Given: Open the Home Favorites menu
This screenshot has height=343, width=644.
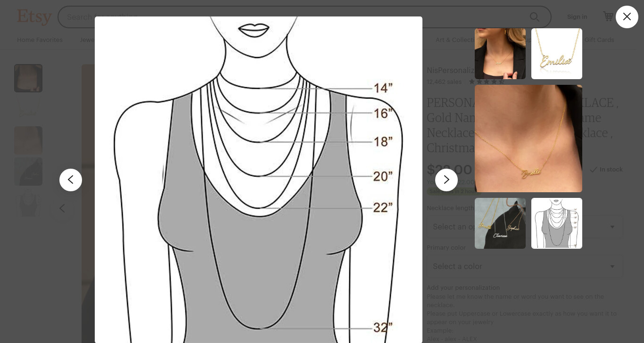Looking at the screenshot, I should (40, 40).
